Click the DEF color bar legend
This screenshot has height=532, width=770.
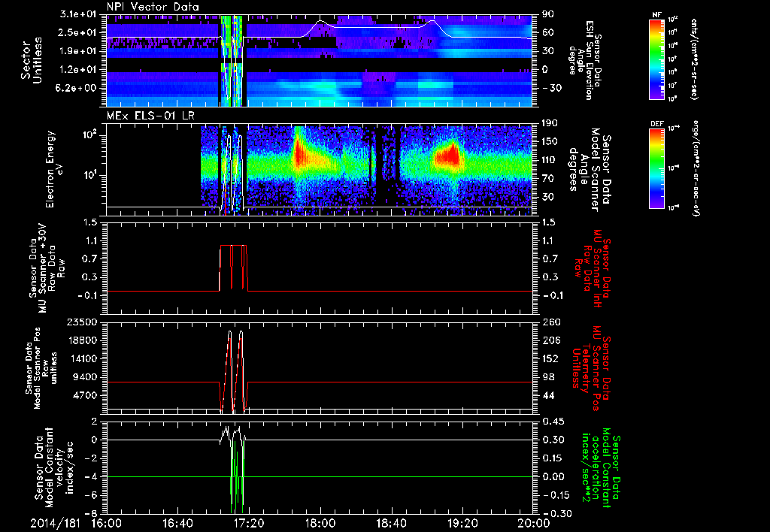point(657,168)
